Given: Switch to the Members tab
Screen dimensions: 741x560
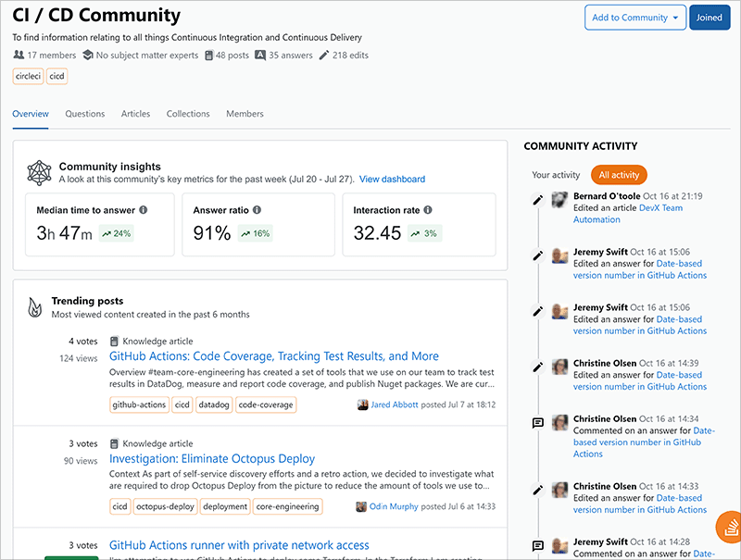Looking at the screenshot, I should pos(245,114).
